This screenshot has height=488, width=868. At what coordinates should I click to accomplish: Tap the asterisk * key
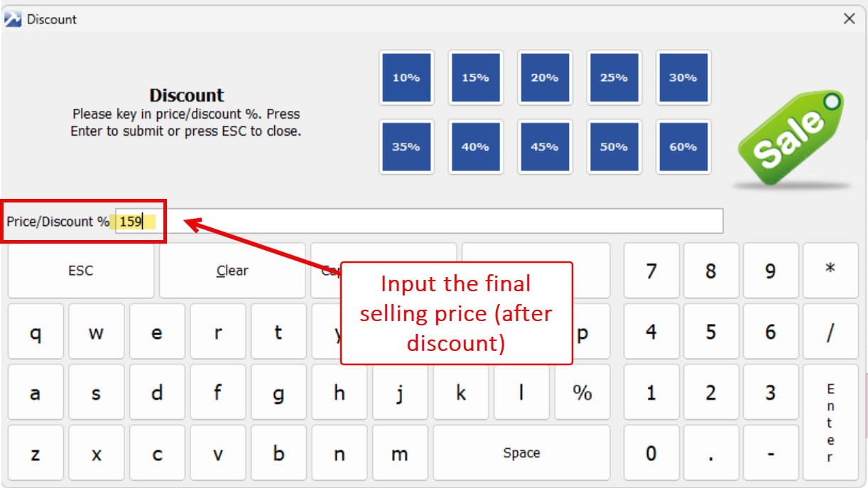[830, 271]
